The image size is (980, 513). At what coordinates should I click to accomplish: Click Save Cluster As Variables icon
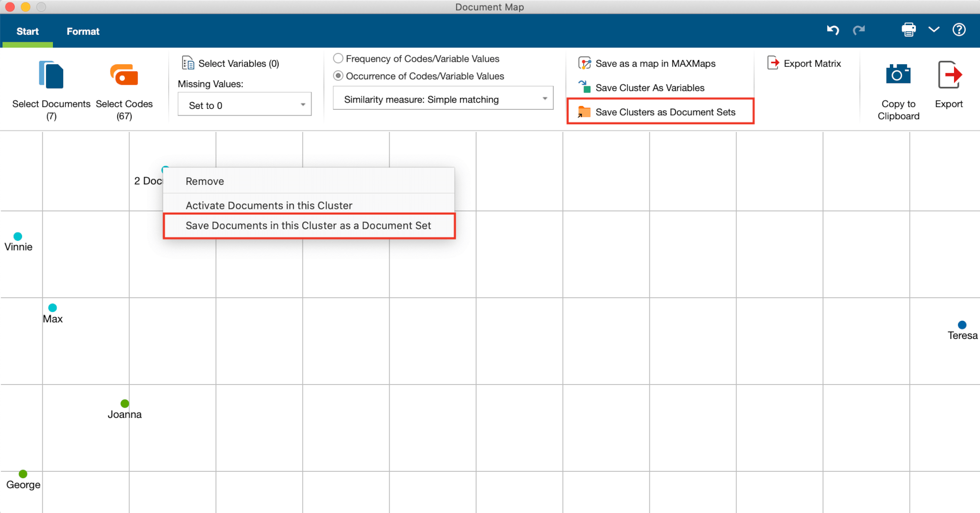pyautogui.click(x=585, y=87)
